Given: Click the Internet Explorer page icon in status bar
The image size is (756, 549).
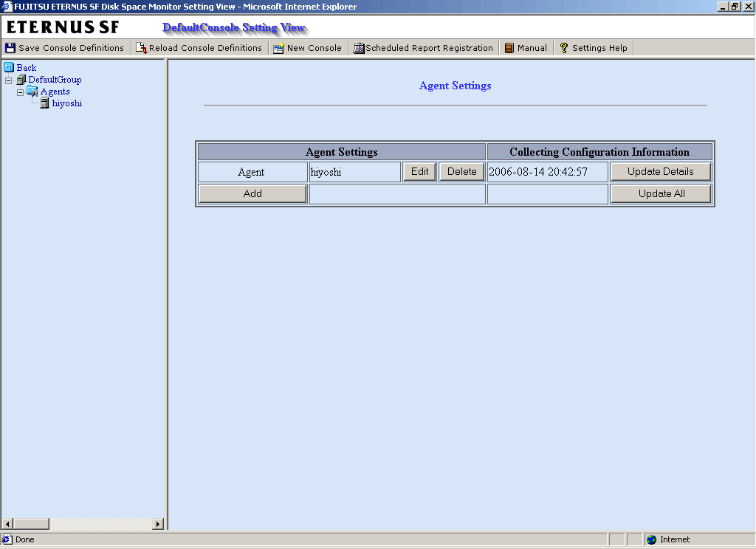Looking at the screenshot, I should [7, 539].
